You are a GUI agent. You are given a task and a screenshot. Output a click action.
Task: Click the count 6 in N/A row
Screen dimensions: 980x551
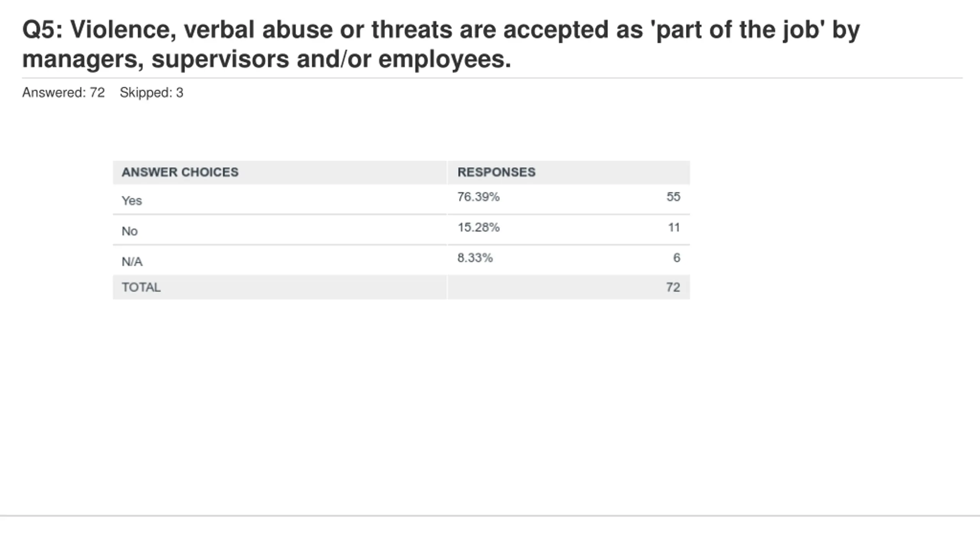coord(677,258)
